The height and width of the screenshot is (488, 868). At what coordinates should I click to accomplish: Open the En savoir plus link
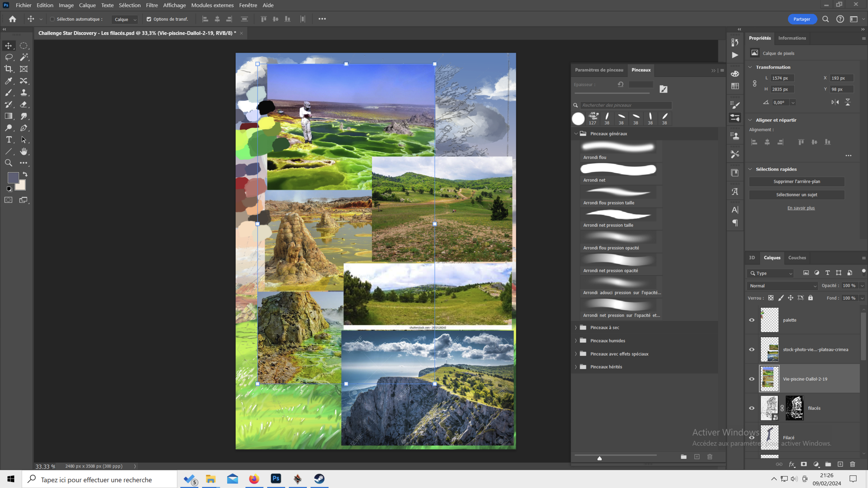coord(801,208)
